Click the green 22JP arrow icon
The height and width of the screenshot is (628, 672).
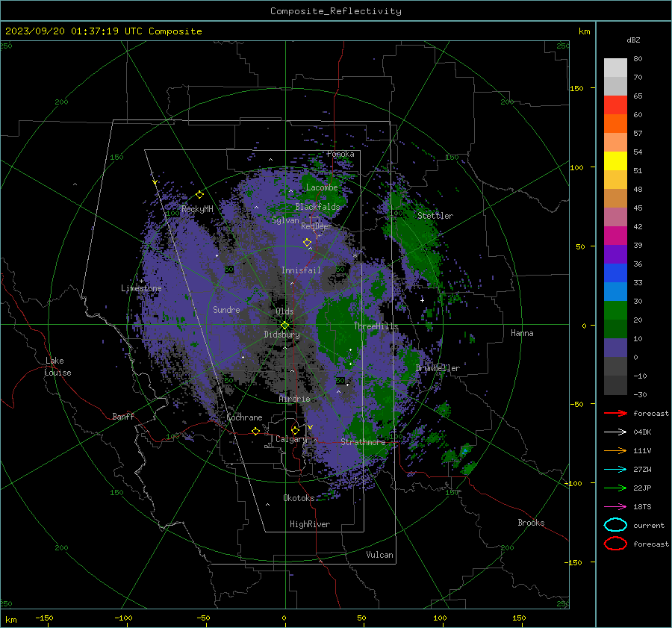tap(615, 488)
